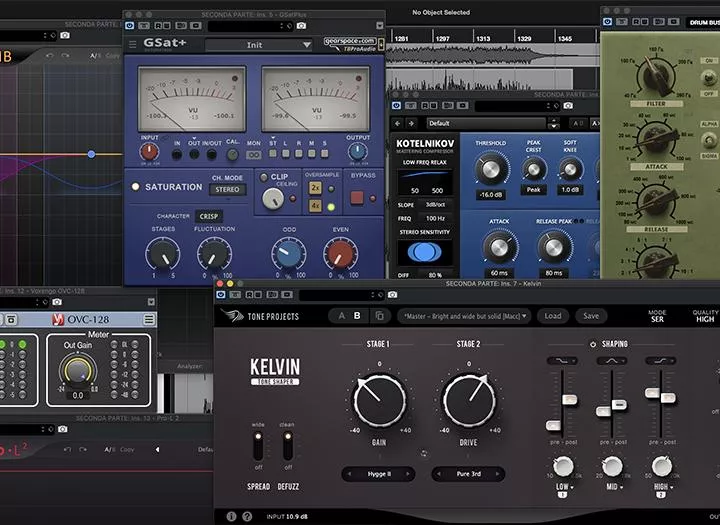
Task: Open the Voxengo OVC-128 menu icon
Action: [149, 319]
